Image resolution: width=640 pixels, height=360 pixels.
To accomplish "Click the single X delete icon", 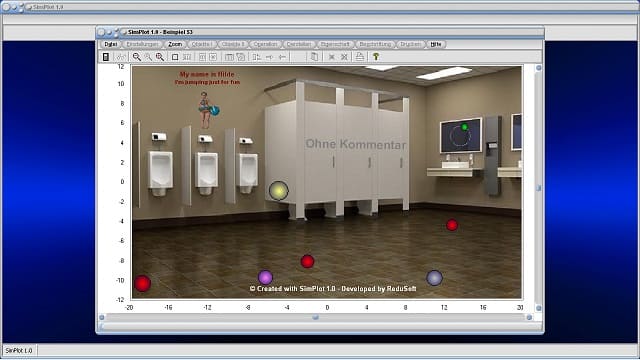I will (332, 57).
